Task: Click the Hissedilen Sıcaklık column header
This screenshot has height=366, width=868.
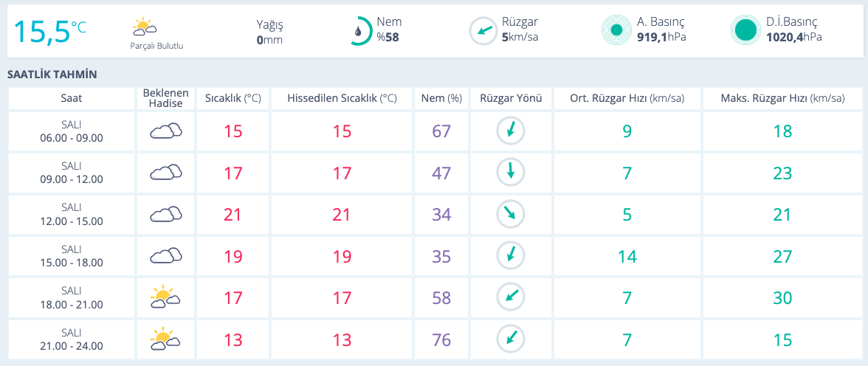Action: coord(341,98)
